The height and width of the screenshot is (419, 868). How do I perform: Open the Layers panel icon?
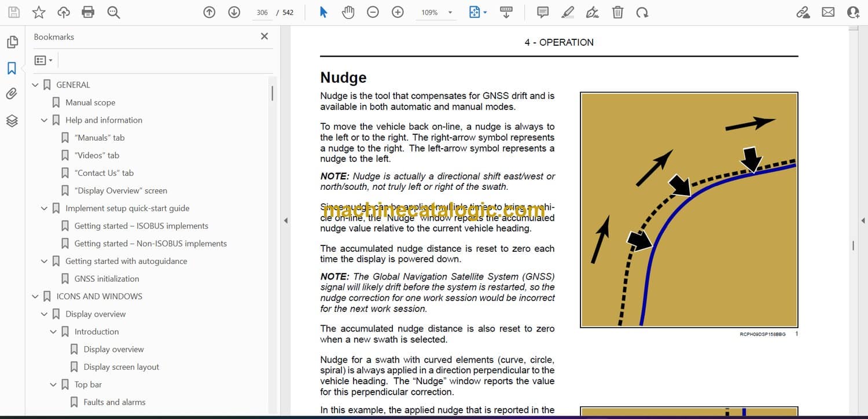click(12, 120)
